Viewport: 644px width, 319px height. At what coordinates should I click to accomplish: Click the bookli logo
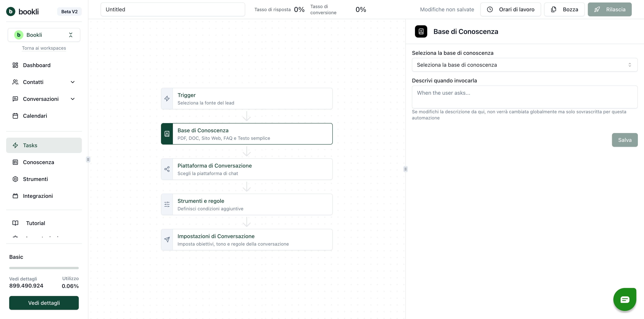pos(22,12)
